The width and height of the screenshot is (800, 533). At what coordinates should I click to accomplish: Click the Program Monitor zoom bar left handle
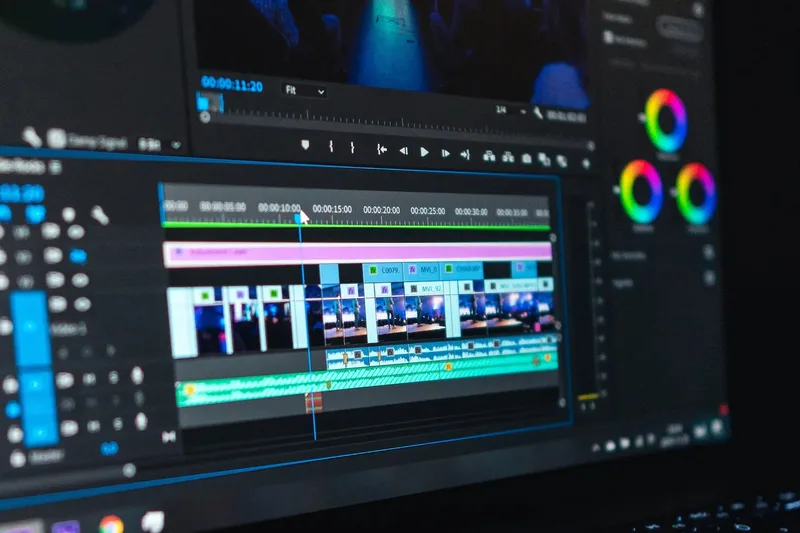205,117
